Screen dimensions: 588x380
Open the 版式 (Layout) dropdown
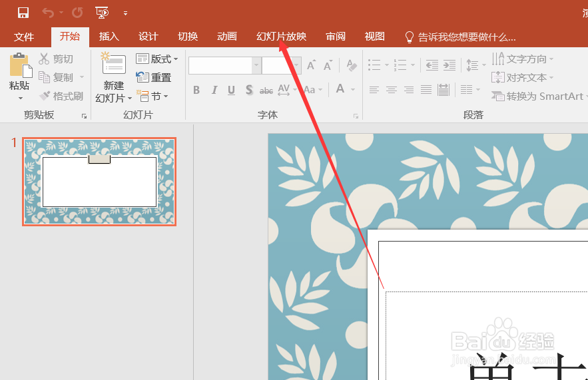click(x=156, y=59)
